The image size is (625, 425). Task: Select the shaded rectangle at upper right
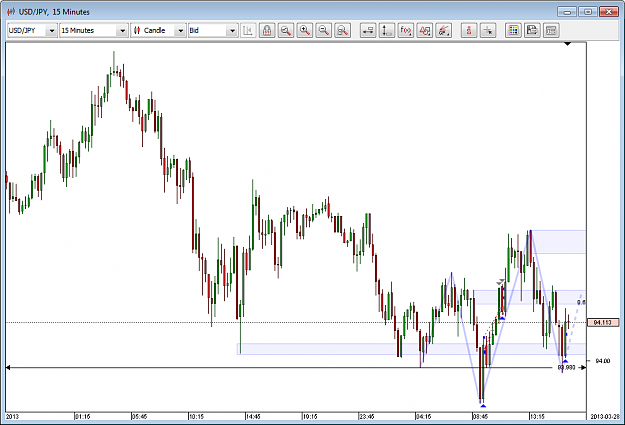pyautogui.click(x=558, y=242)
